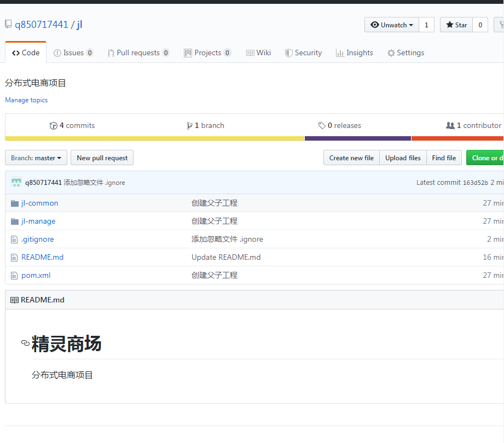This screenshot has width=504, height=443.
Task: Open the Unwatch dropdown
Action: (391, 25)
